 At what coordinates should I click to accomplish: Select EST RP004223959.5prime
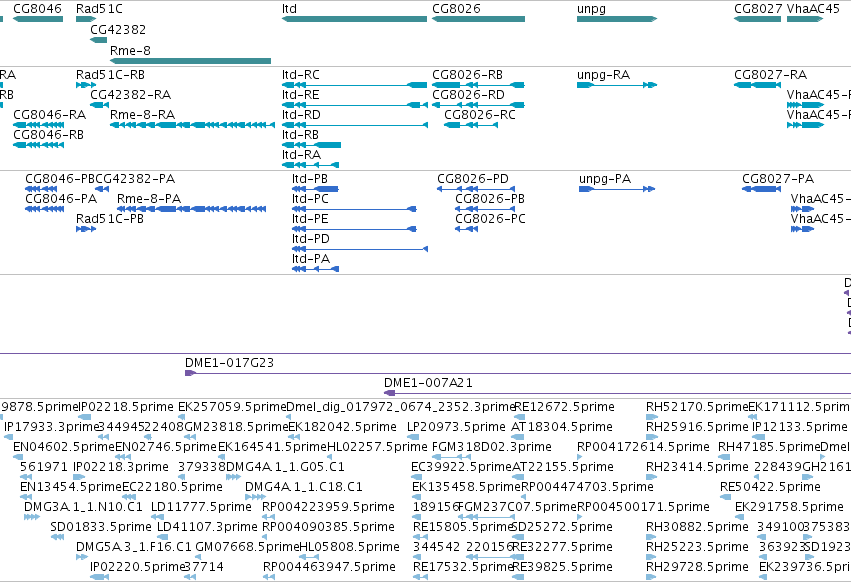pyautogui.click(x=328, y=507)
